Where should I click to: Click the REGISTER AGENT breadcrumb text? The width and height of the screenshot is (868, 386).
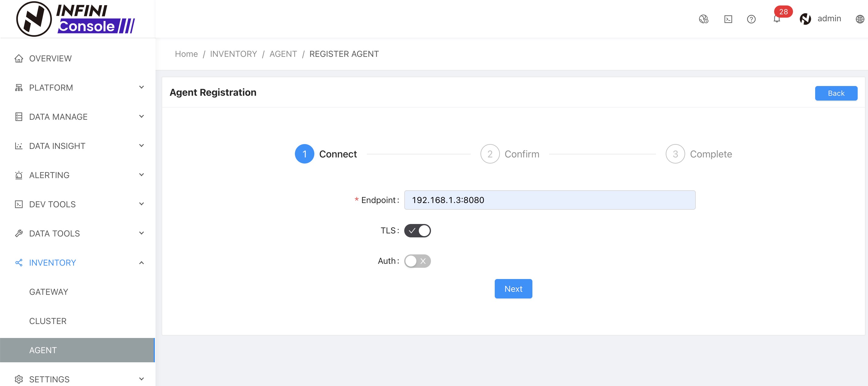pyautogui.click(x=344, y=54)
